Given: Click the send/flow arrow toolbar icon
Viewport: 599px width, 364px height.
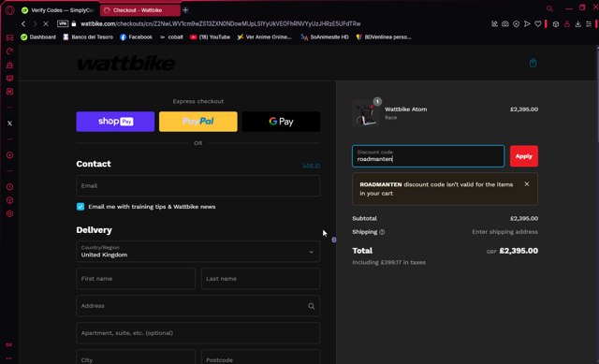Looking at the screenshot, I should click(x=527, y=23).
